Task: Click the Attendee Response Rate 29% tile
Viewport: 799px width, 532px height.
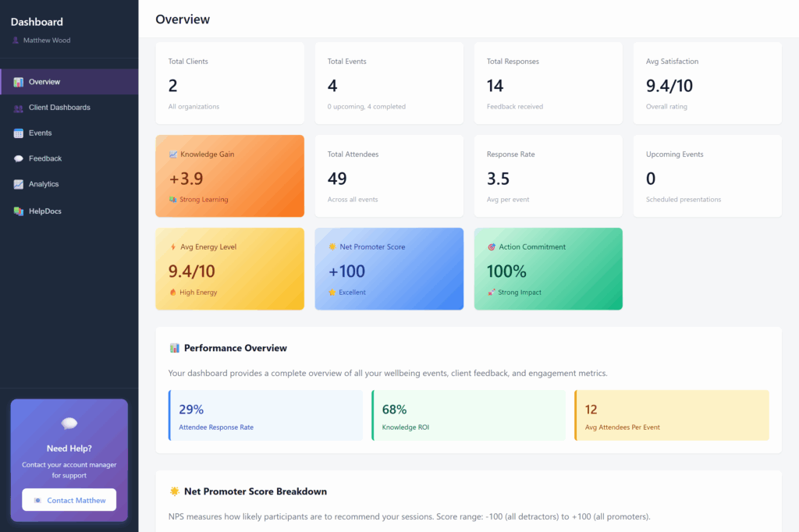Action: (266, 415)
